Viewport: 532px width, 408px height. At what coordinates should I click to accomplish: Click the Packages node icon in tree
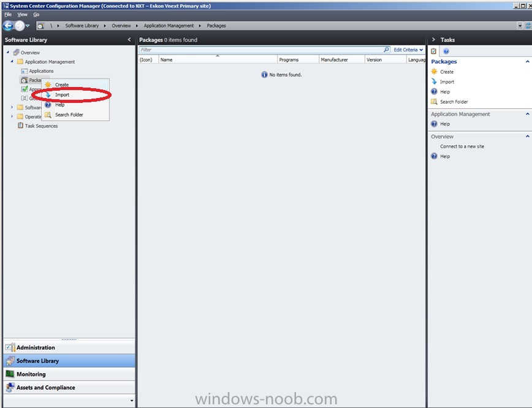click(24, 80)
